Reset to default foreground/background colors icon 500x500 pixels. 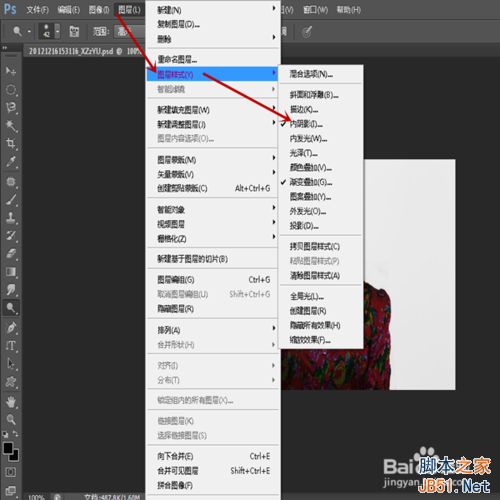(5, 434)
